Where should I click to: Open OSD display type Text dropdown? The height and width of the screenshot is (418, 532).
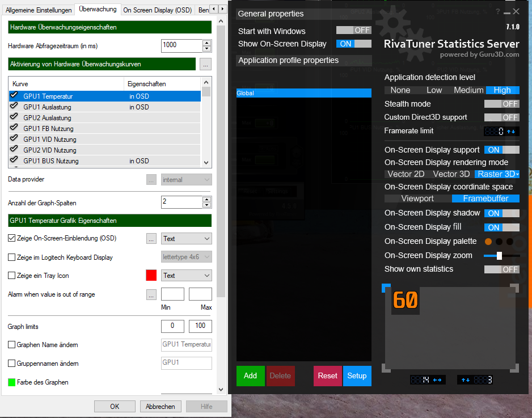pyautogui.click(x=186, y=239)
